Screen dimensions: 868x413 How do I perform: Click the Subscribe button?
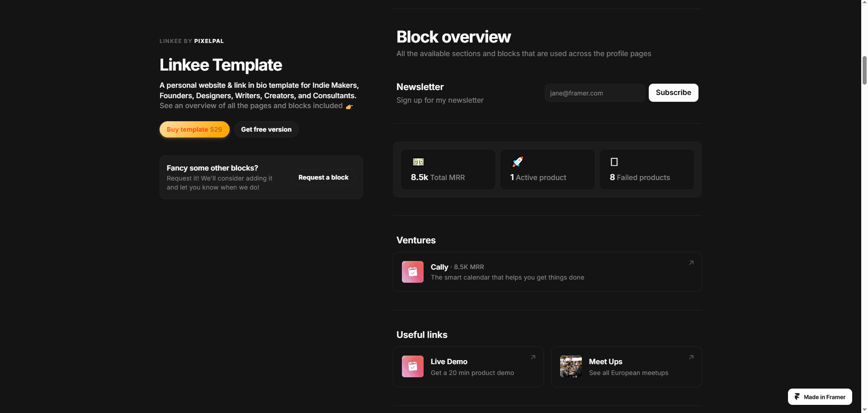click(x=673, y=93)
